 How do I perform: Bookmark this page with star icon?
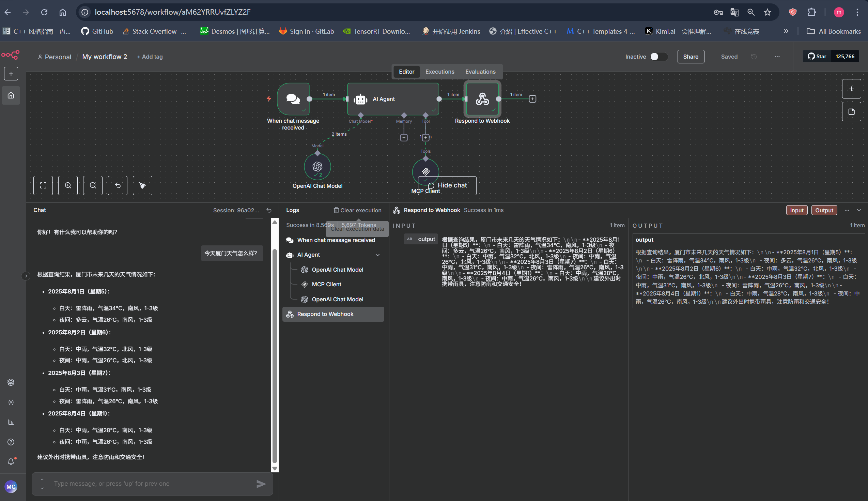767,12
